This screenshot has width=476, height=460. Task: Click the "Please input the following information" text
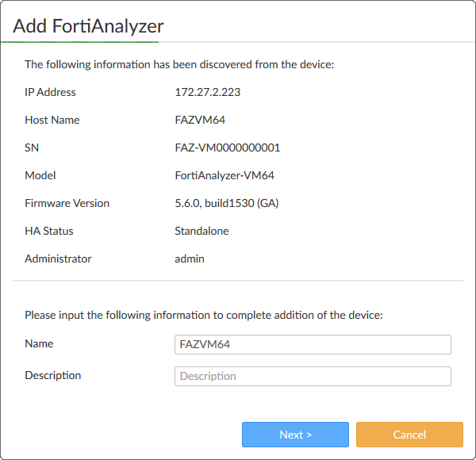pyautogui.click(x=203, y=315)
